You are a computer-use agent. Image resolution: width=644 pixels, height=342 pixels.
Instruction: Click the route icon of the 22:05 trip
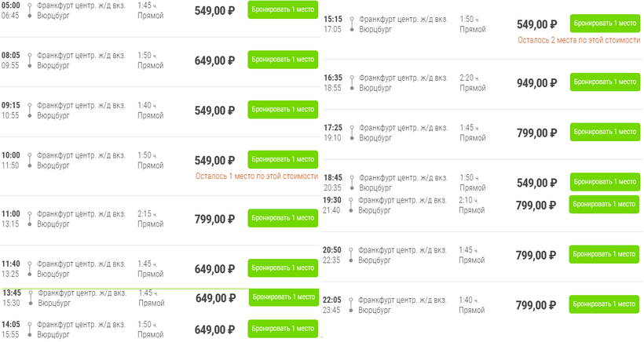(351, 304)
